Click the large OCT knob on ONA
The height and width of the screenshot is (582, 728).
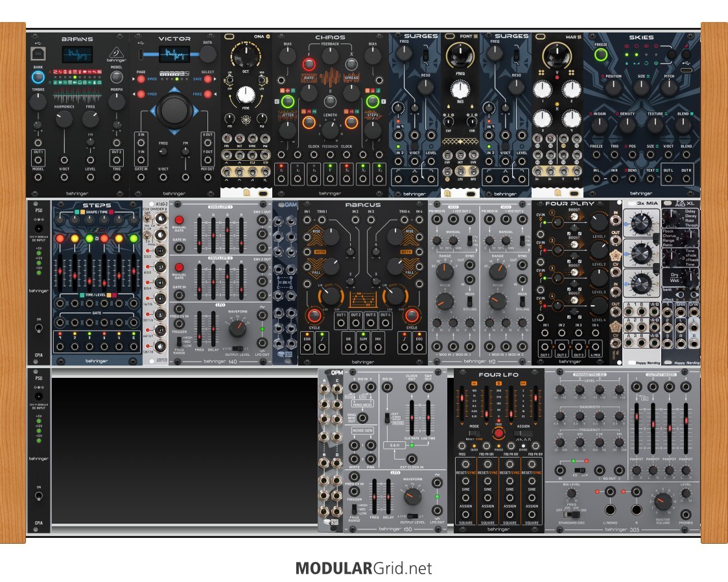point(246,56)
